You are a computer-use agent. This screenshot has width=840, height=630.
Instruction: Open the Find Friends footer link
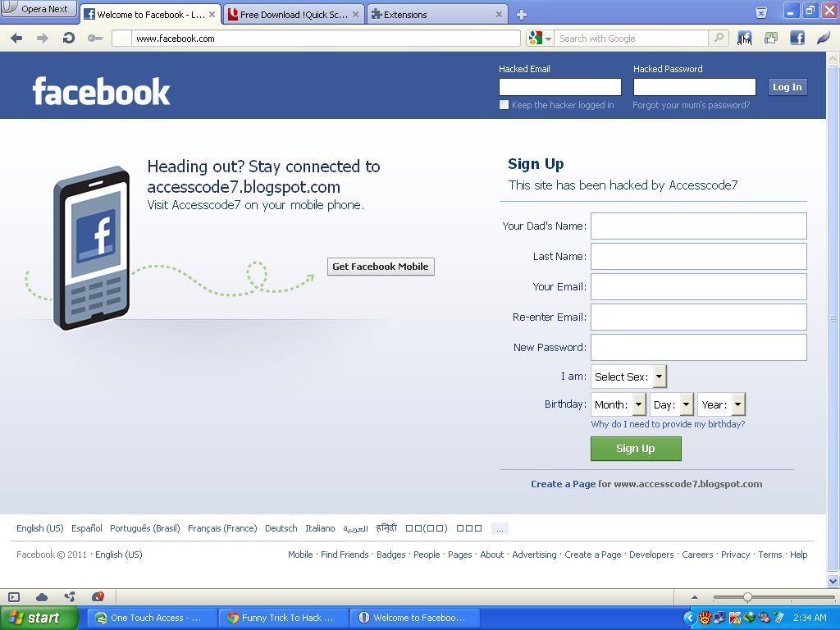click(345, 555)
